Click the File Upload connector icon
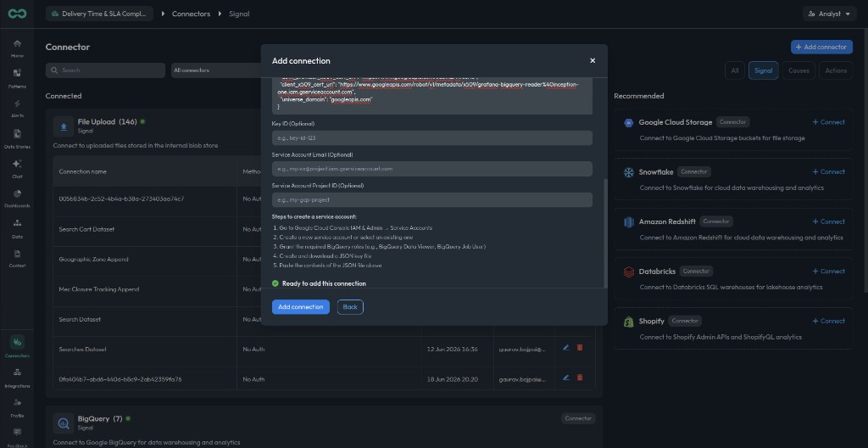The image size is (868, 448). tap(64, 126)
